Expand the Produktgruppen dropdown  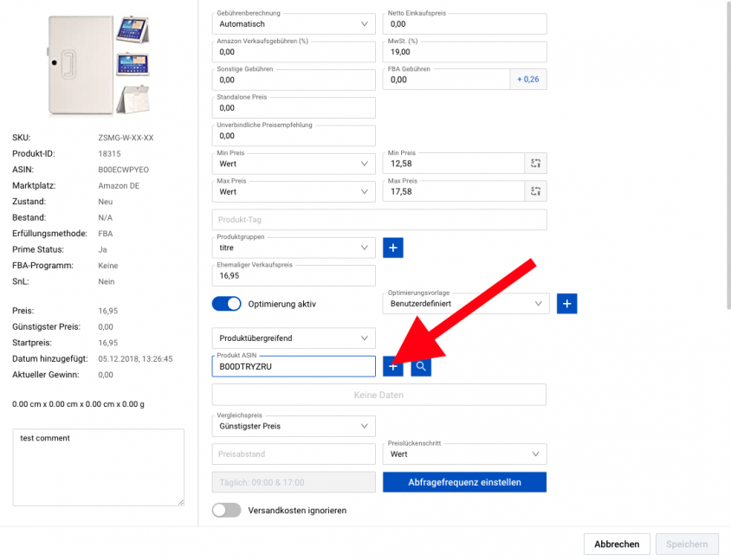(294, 248)
